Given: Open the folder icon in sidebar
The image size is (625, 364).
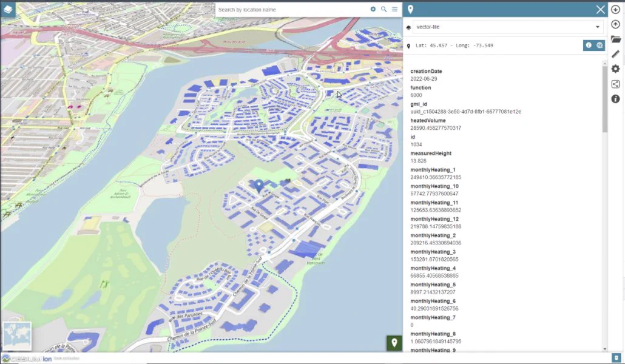Looking at the screenshot, I should point(615,39).
